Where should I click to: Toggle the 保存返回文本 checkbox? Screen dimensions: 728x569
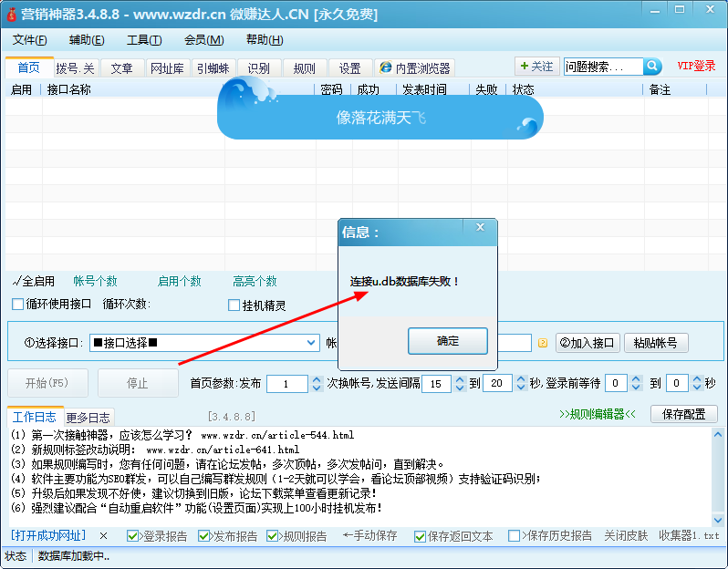point(421,536)
